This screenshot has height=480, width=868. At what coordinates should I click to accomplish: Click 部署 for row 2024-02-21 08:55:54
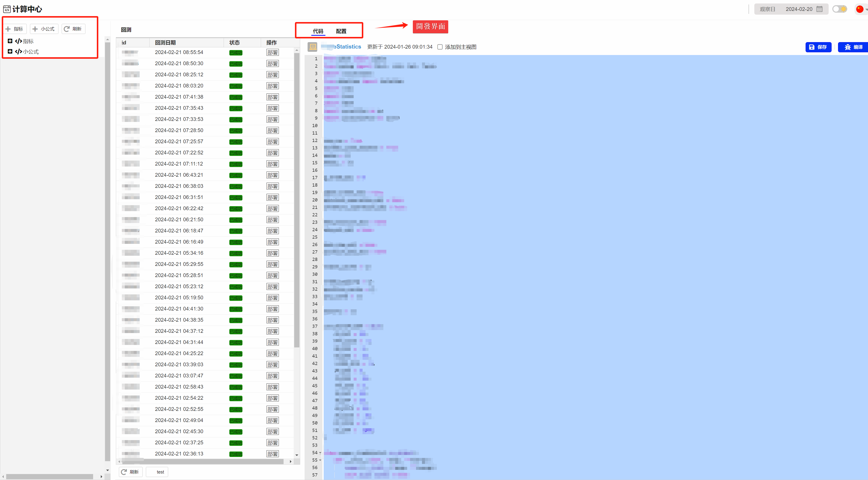click(273, 53)
